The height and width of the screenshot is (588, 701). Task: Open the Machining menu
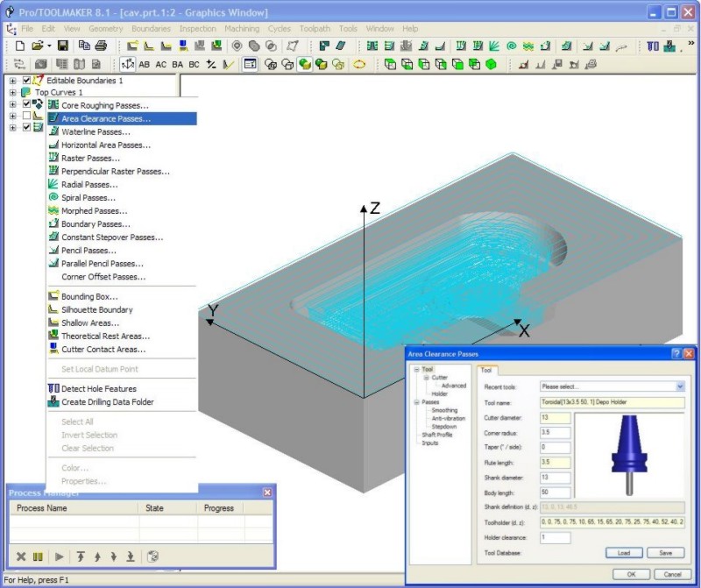click(242, 29)
